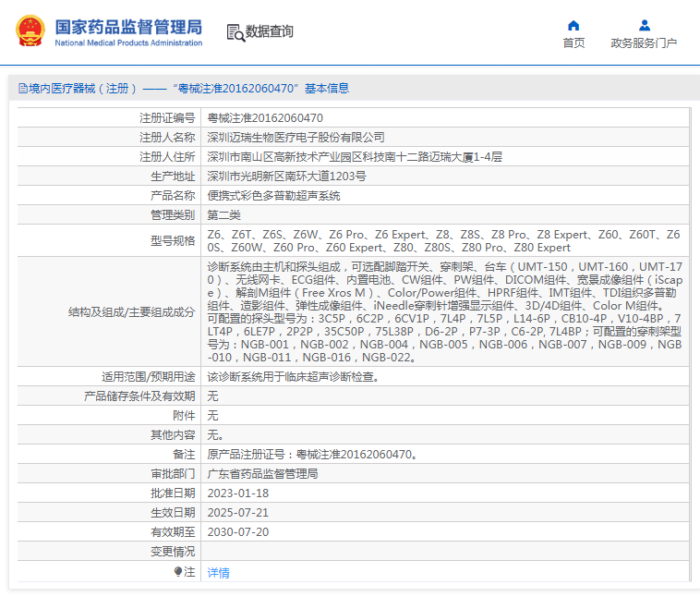700x597 pixels.
Task: Open the 首页 text label
Action: (573, 43)
